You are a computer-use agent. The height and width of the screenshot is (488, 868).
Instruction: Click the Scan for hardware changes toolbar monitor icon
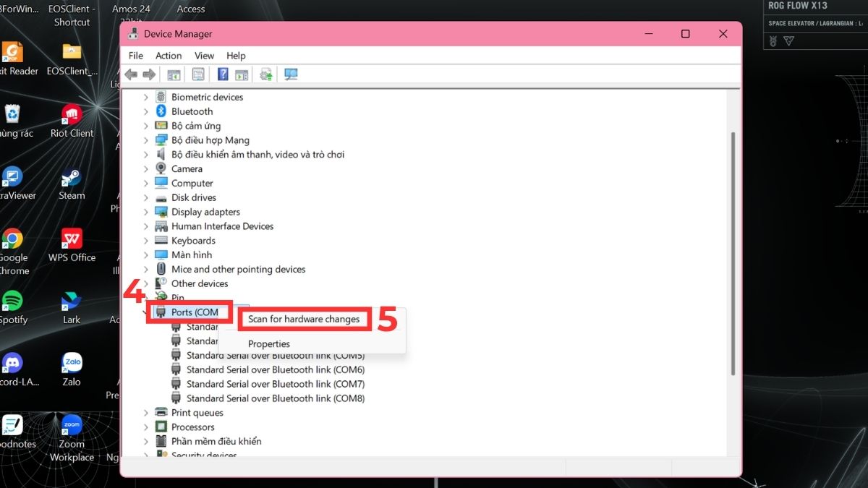pos(291,74)
